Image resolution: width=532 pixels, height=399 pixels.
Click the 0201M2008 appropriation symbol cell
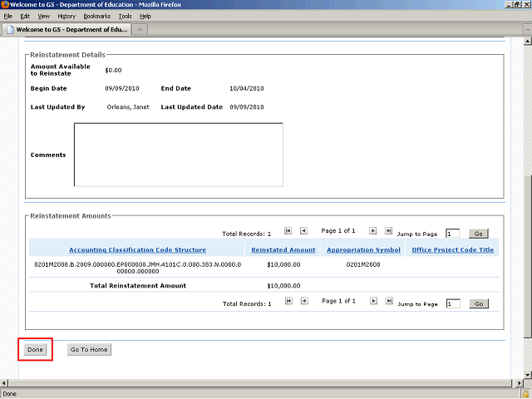coord(363,264)
